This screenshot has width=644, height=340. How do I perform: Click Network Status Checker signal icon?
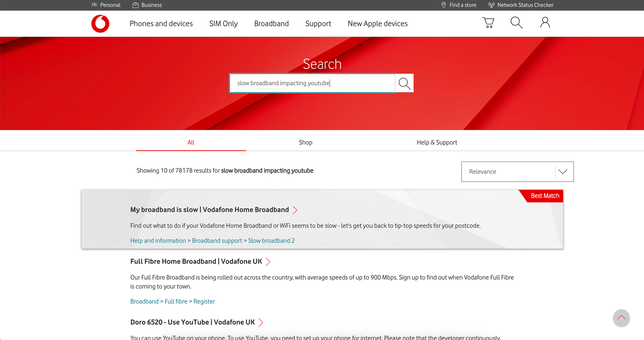click(x=491, y=5)
